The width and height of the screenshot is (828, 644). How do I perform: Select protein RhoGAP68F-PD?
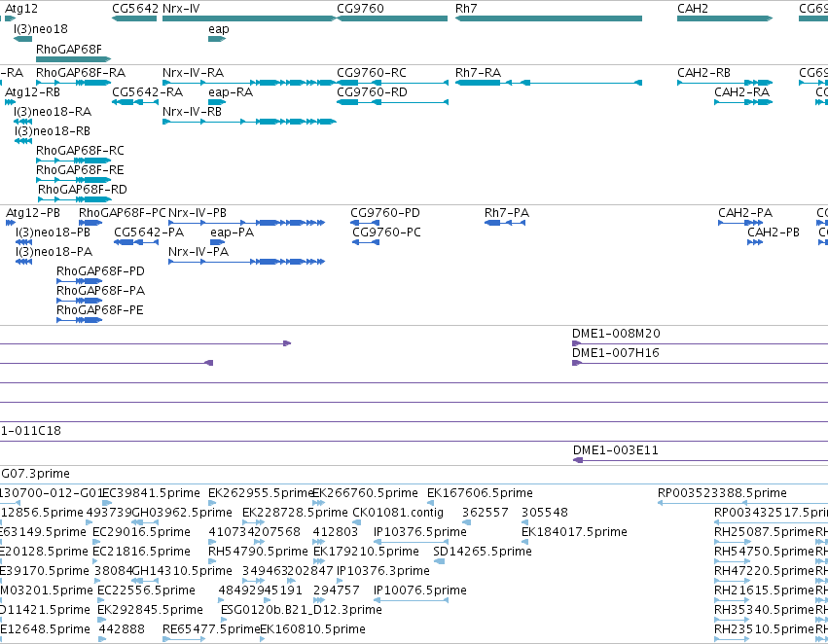click(100, 270)
